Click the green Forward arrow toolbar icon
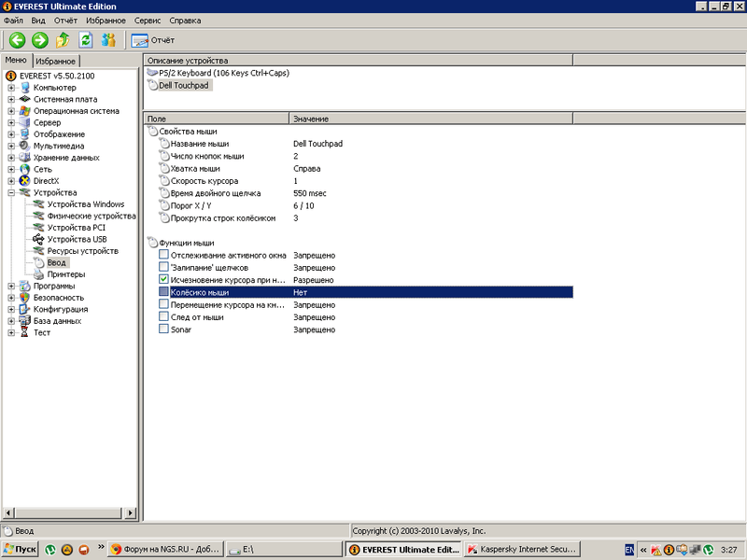747x560 pixels. 39,40
